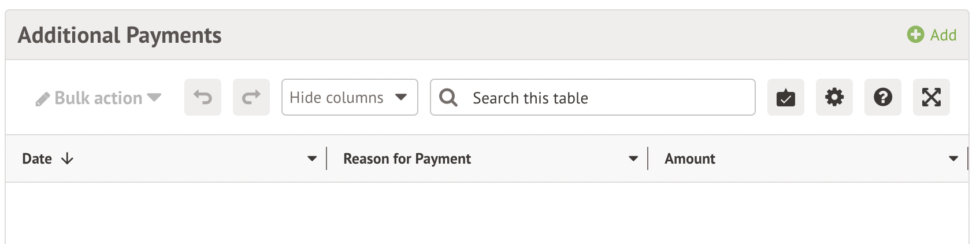Undo the last table change
The image size is (980, 244).
(203, 97)
